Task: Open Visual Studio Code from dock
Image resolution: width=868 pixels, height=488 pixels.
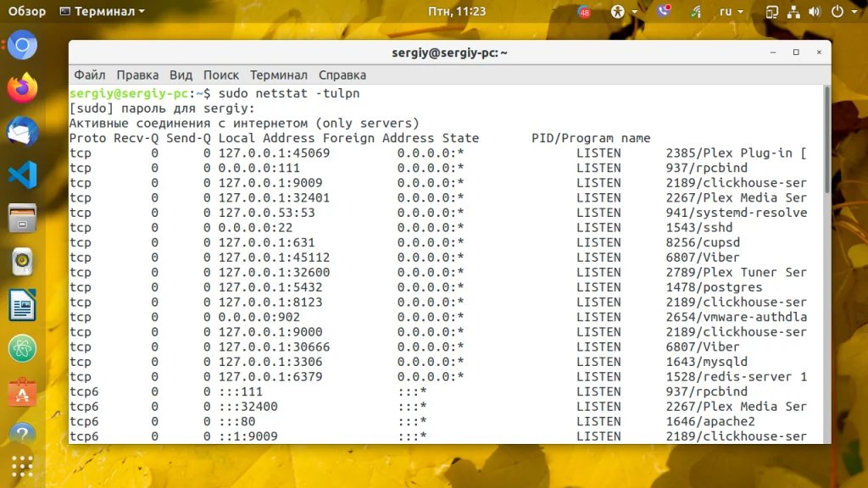Action: click(22, 175)
